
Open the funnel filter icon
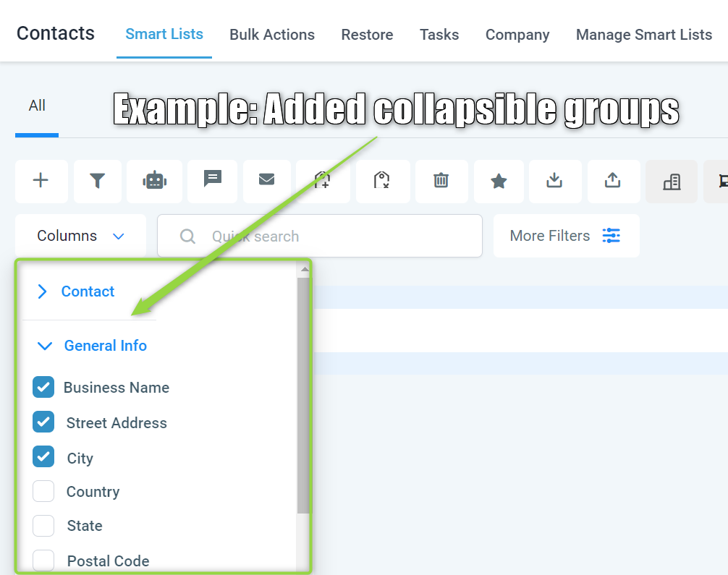pos(98,181)
